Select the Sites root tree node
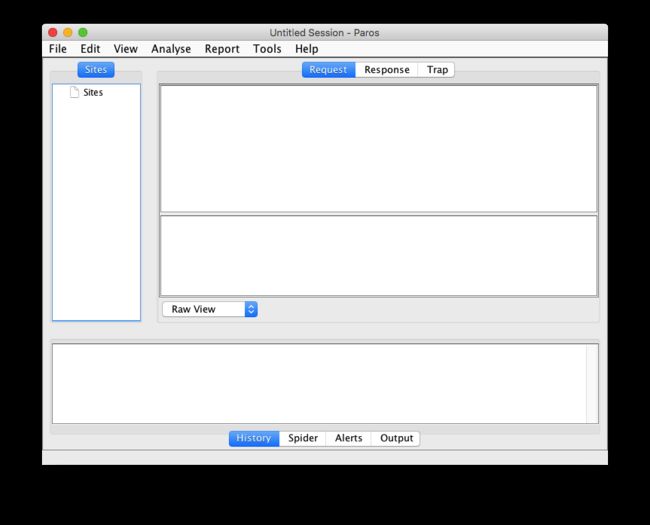650x525 pixels. pyautogui.click(x=93, y=92)
